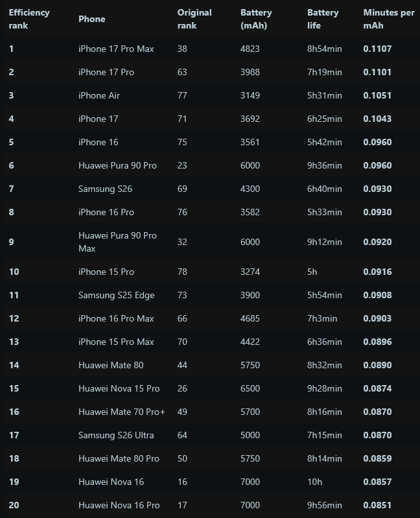This screenshot has width=420, height=518.
Task: Select the Huawei Mate 70 Pro+ cell
Action: (x=121, y=412)
